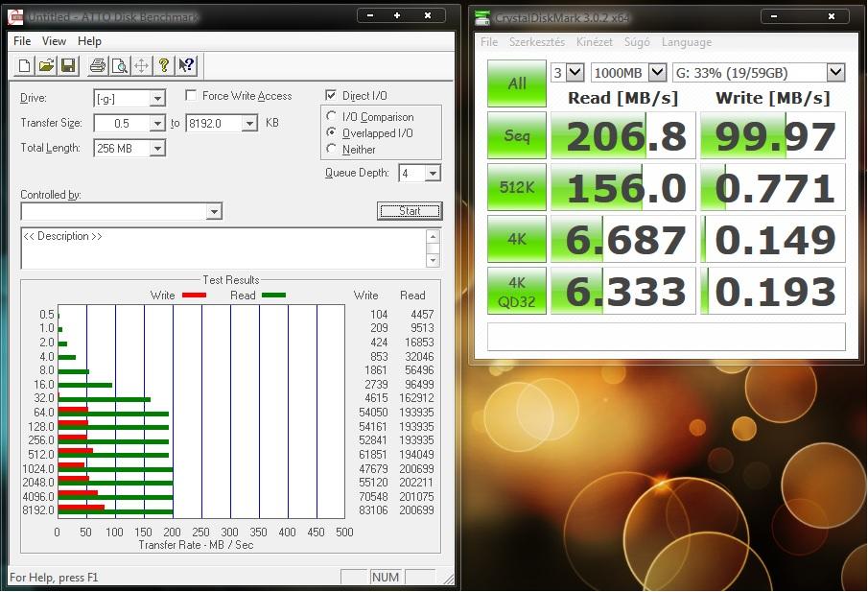Print results using the printer icon
Image resolution: width=868 pixels, height=592 pixels.
pos(98,66)
